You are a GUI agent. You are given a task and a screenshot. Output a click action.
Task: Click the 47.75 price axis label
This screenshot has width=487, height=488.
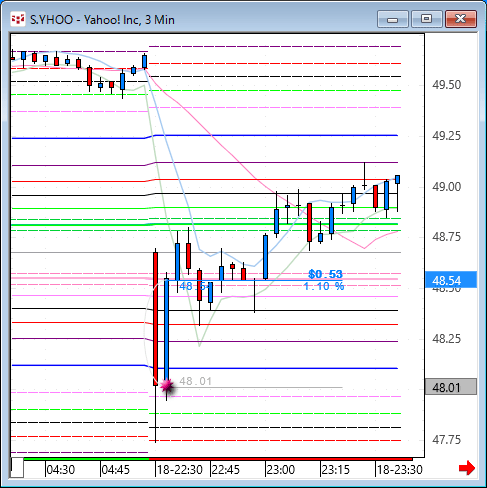446,440
